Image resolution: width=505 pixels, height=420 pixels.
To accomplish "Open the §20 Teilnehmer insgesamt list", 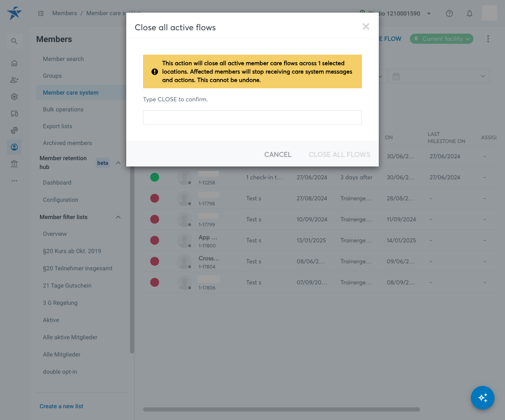I will click(77, 268).
